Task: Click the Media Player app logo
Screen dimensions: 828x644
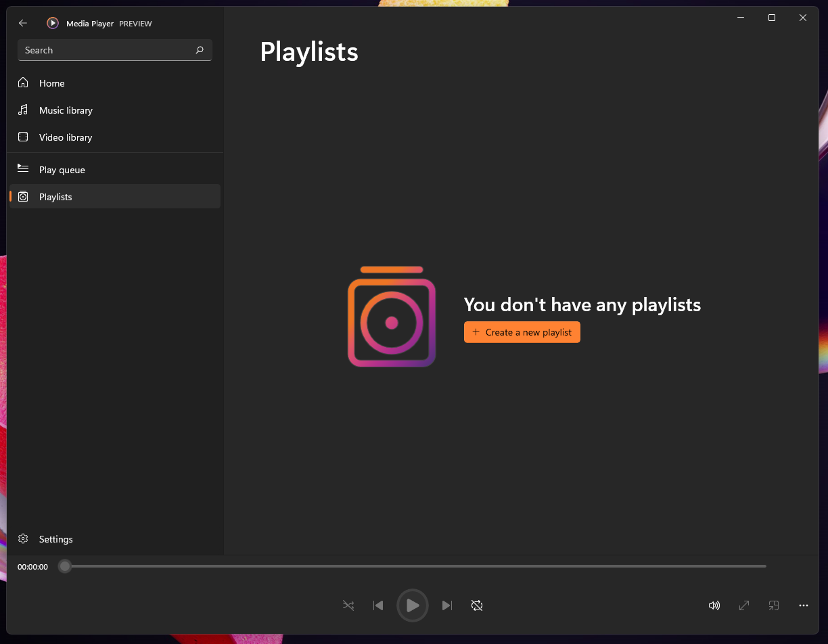Action: tap(53, 23)
